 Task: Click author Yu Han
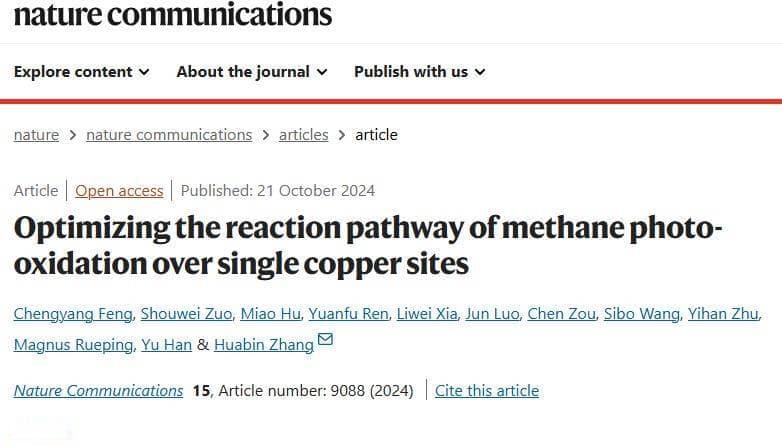(167, 345)
